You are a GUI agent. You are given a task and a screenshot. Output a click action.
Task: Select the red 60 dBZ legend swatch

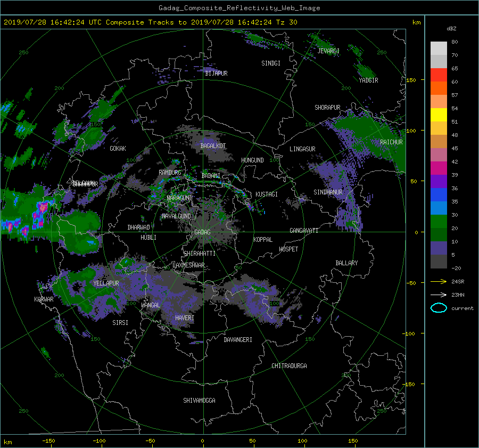click(439, 75)
